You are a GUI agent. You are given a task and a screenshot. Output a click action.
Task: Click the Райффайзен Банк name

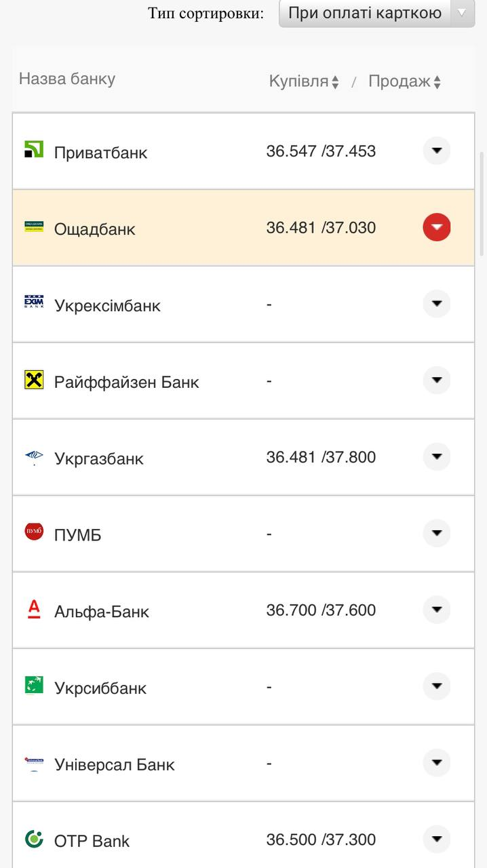coord(127,382)
